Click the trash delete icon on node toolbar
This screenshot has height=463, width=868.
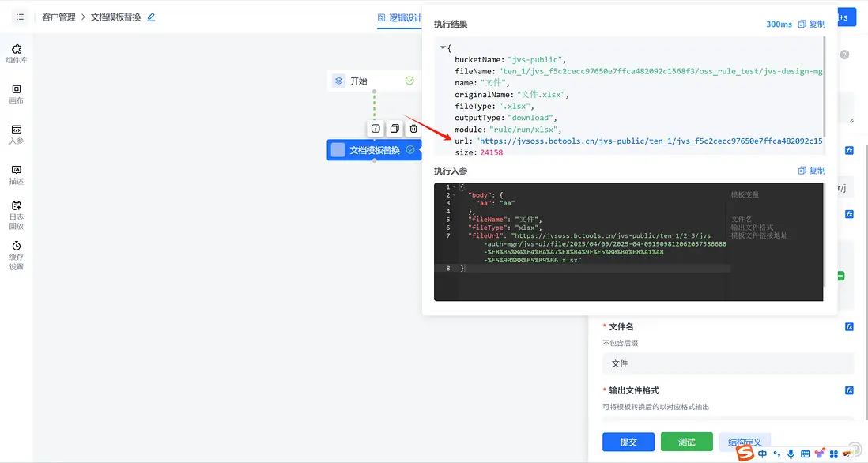413,128
